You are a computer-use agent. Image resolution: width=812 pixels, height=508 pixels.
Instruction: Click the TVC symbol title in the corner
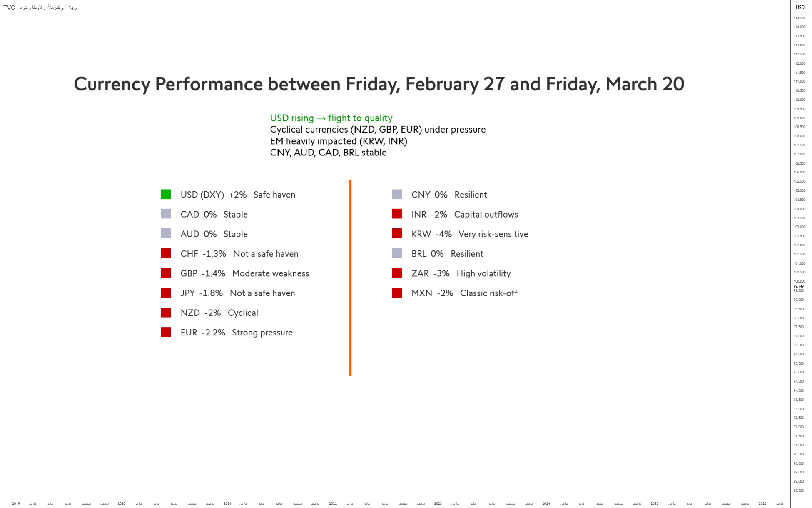pyautogui.click(x=40, y=8)
